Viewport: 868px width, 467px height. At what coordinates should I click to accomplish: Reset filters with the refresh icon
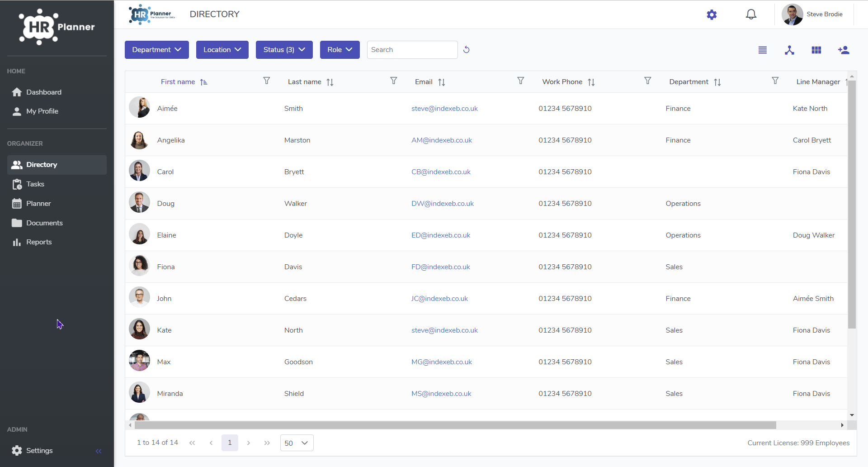[467, 50]
